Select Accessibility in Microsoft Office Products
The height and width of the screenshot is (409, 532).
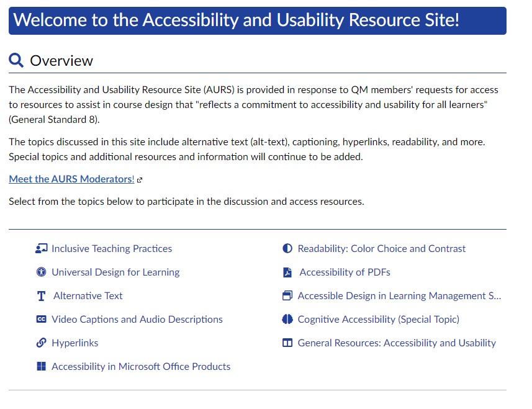click(x=141, y=367)
